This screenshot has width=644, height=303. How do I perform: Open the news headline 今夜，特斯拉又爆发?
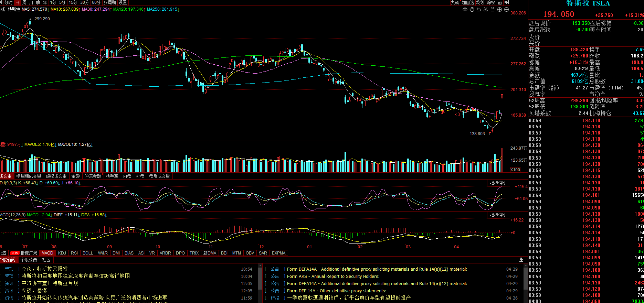tap(45, 269)
